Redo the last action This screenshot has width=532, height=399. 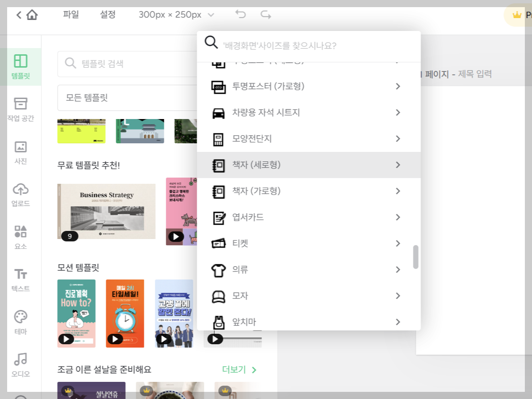pyautogui.click(x=266, y=14)
